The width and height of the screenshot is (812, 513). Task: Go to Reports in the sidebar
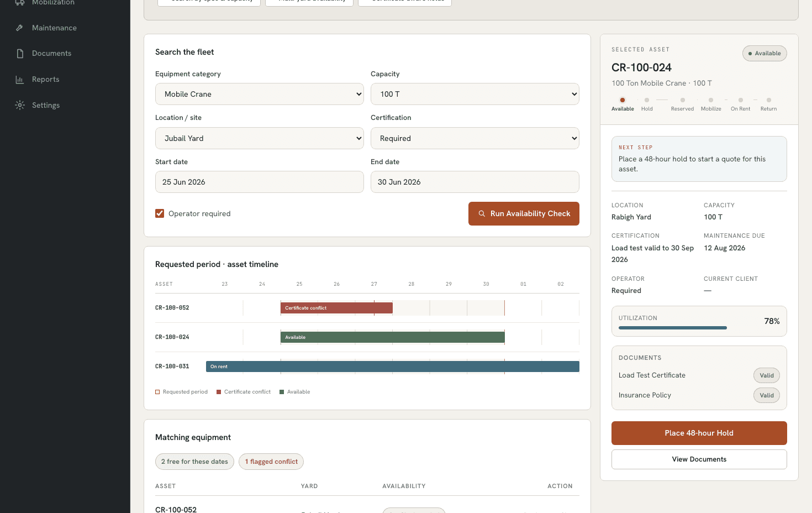[45, 80]
